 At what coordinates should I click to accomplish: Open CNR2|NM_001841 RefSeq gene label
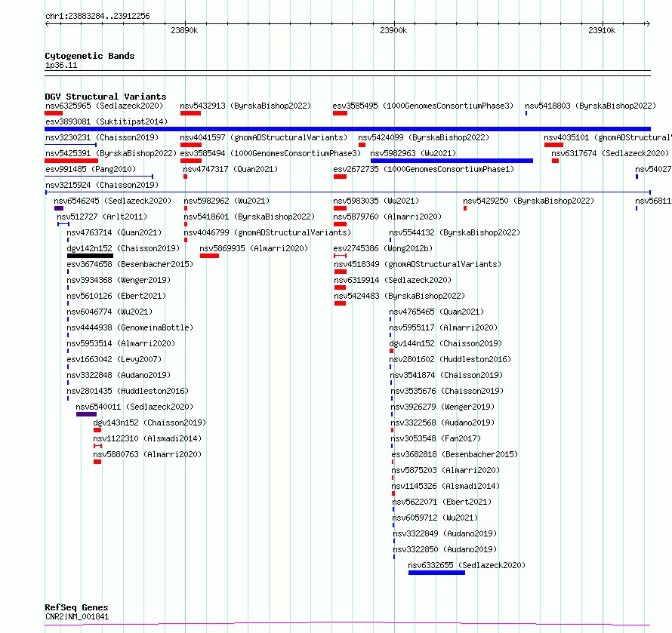tap(77, 616)
